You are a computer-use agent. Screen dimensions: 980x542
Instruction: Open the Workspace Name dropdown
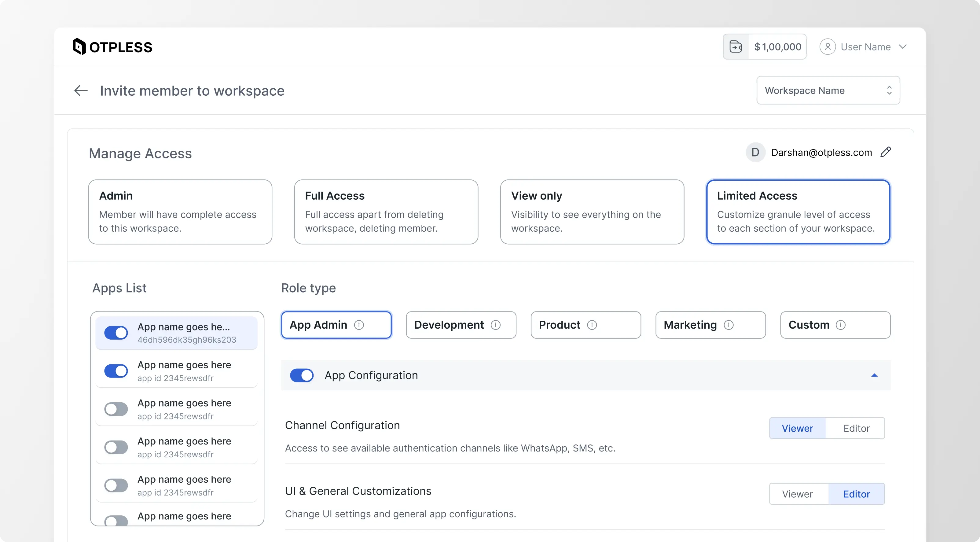click(828, 90)
